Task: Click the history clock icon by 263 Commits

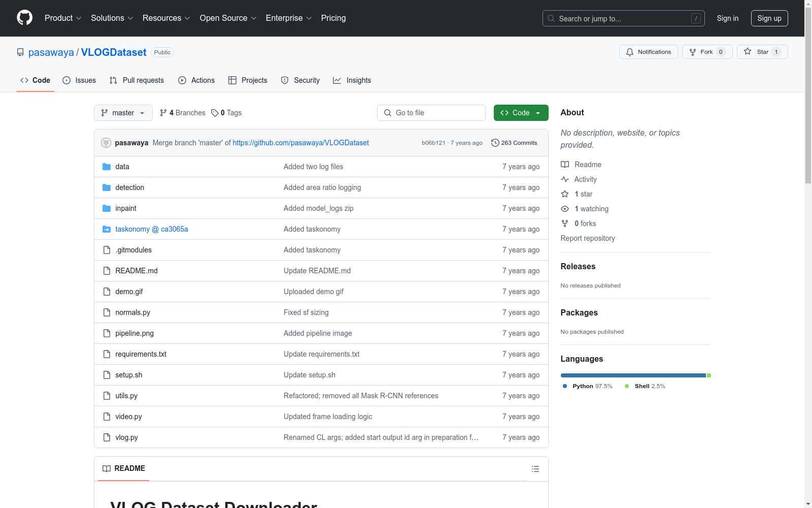Action: tap(495, 143)
